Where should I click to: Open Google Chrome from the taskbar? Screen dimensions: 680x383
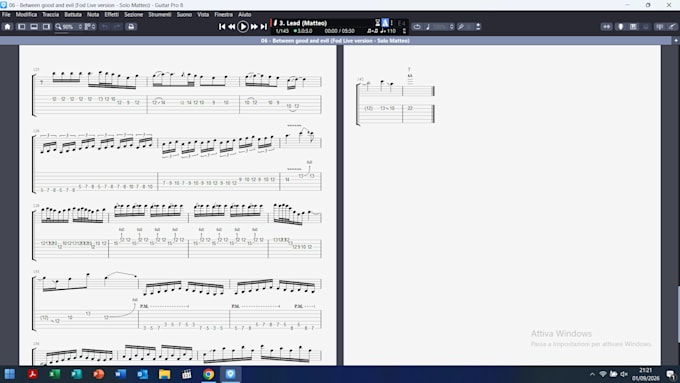[x=209, y=374]
